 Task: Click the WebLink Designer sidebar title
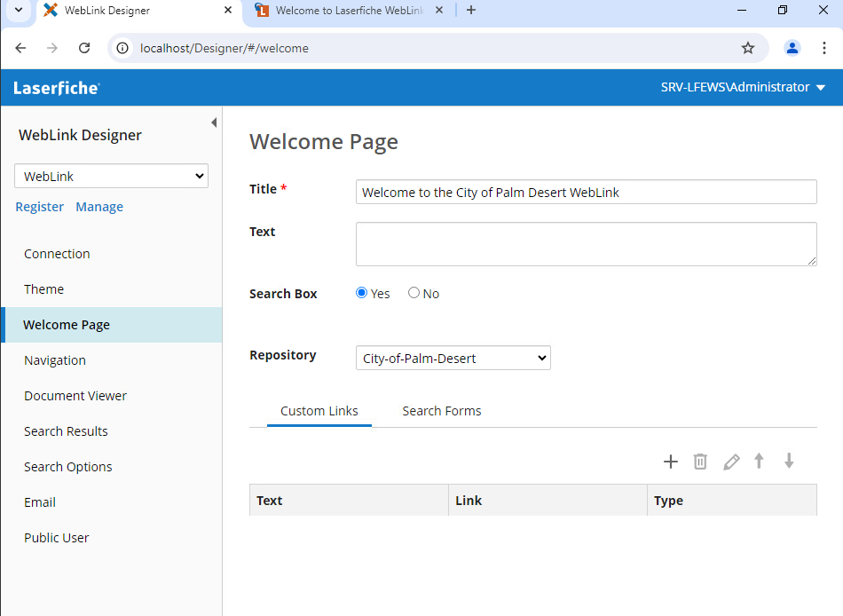point(80,135)
